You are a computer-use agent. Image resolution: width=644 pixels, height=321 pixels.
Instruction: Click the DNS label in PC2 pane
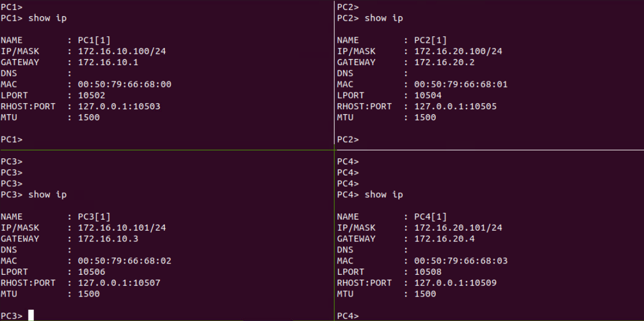click(345, 74)
